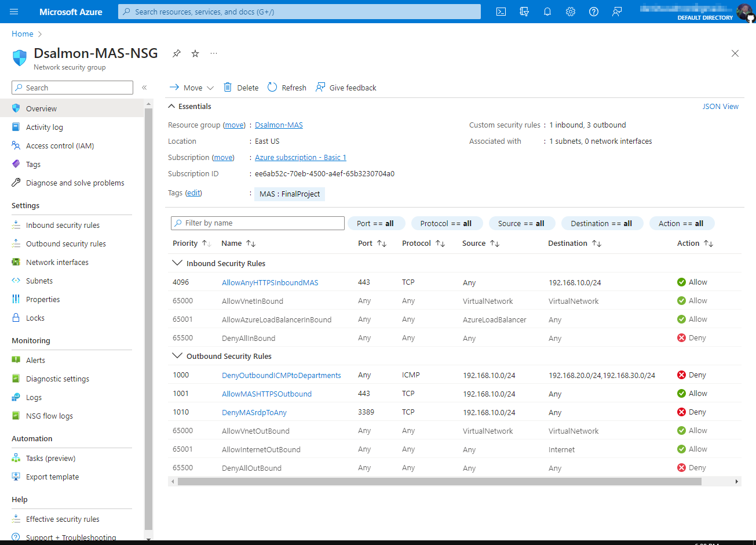This screenshot has height=545, width=756.
Task: Click the horizontal table scrollbar
Action: [x=440, y=482]
